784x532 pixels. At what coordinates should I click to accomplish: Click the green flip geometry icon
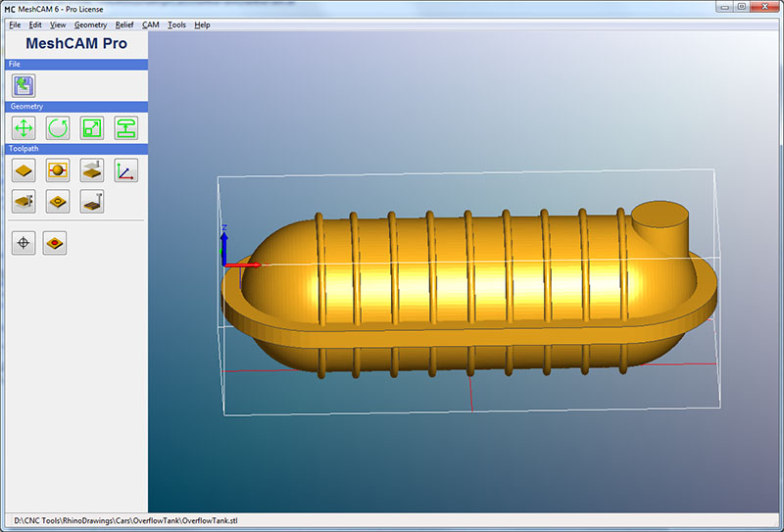pyautogui.click(x=126, y=128)
